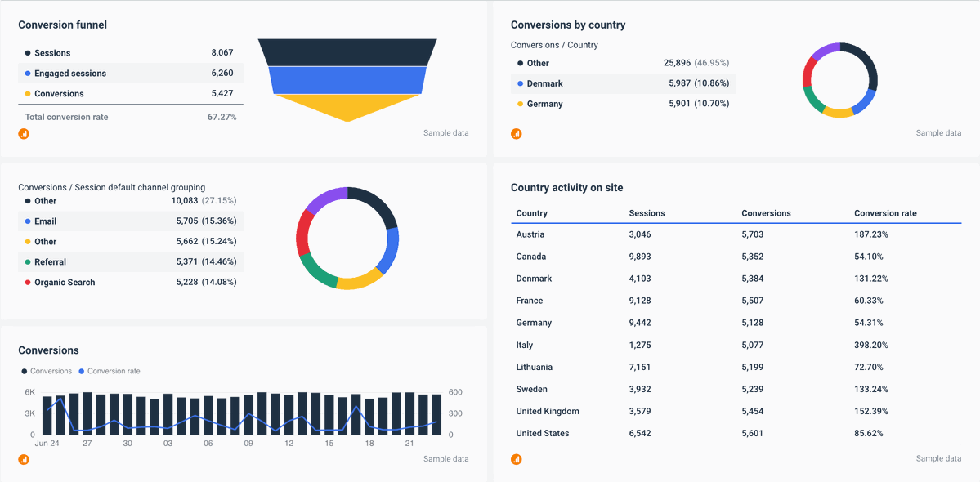Click the Lithuania row in country table
The width and height of the screenshot is (980, 482).
tap(736, 367)
